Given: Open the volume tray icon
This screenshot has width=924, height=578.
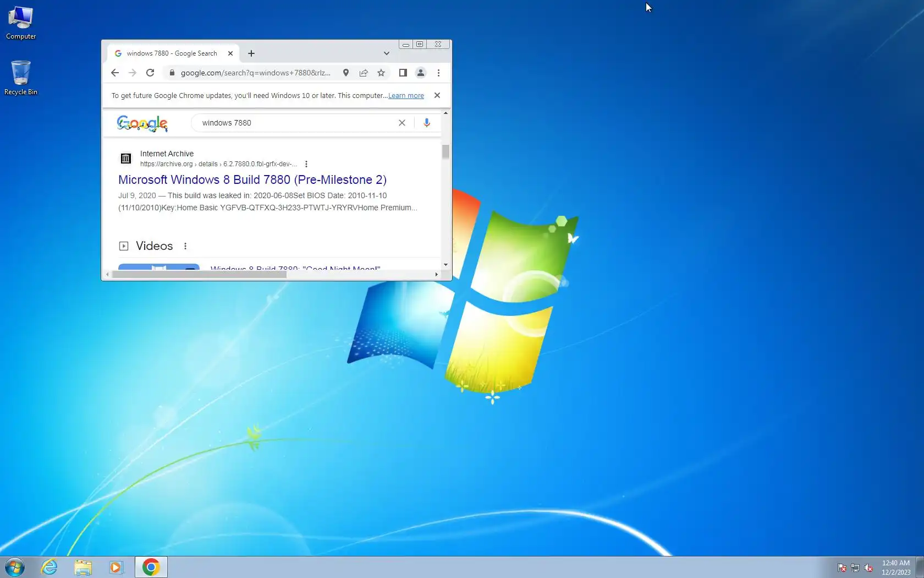Looking at the screenshot, I should point(868,568).
